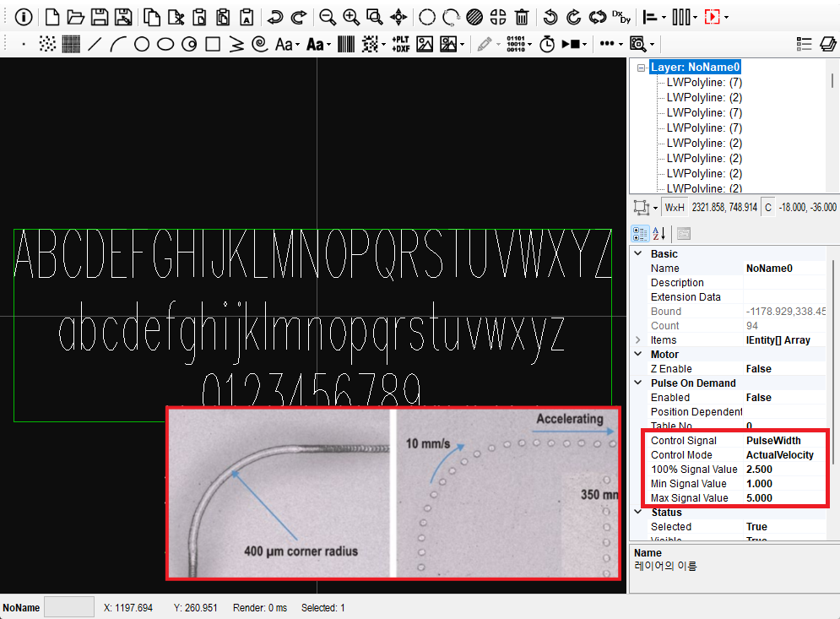Open the distribute columns dropdown arrow

[695, 17]
